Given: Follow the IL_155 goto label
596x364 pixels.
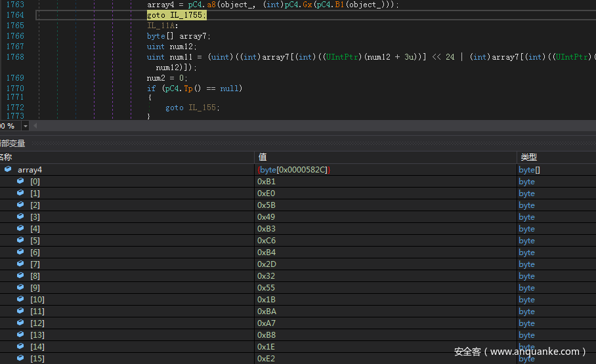Looking at the screenshot, I should point(202,108).
